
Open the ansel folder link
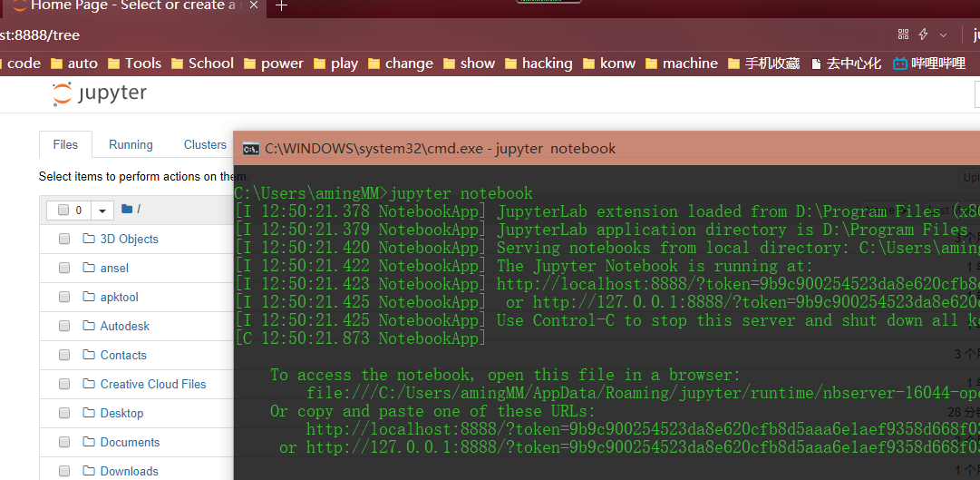(x=114, y=268)
